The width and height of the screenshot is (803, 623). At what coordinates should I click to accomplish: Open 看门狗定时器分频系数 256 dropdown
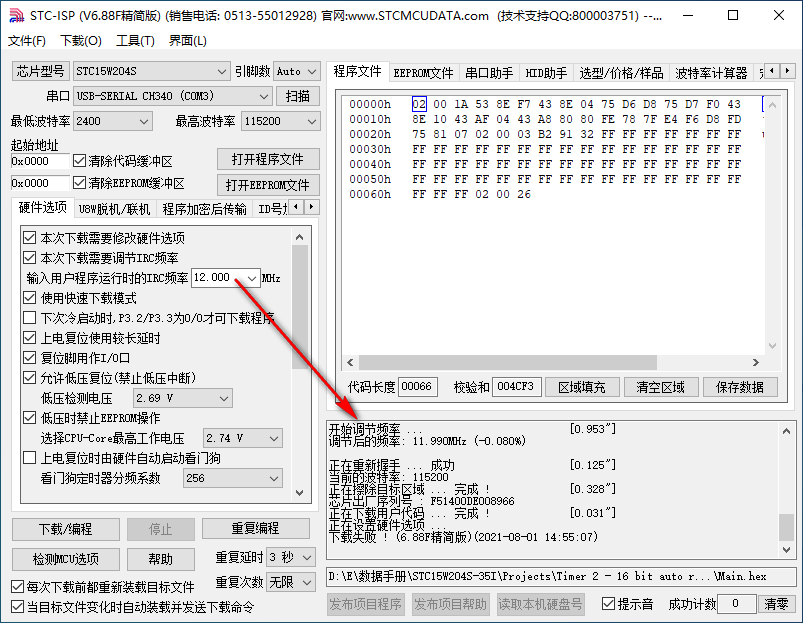point(233,478)
